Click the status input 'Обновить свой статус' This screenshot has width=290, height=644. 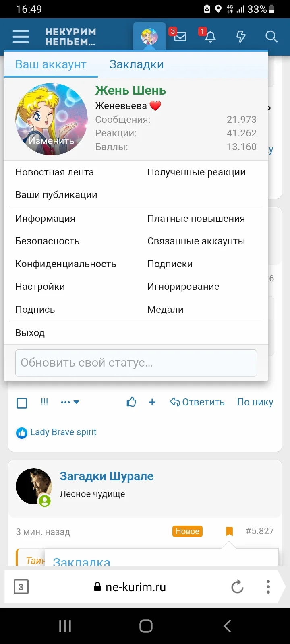[136, 363]
